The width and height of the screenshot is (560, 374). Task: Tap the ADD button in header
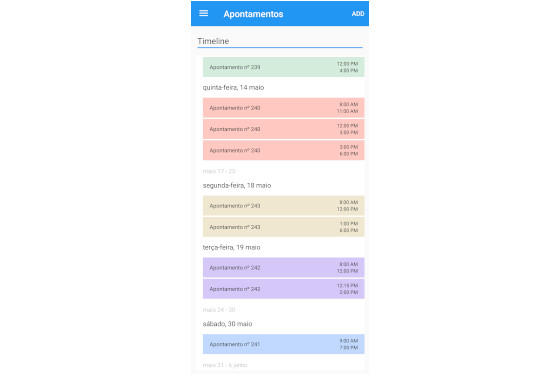(358, 14)
